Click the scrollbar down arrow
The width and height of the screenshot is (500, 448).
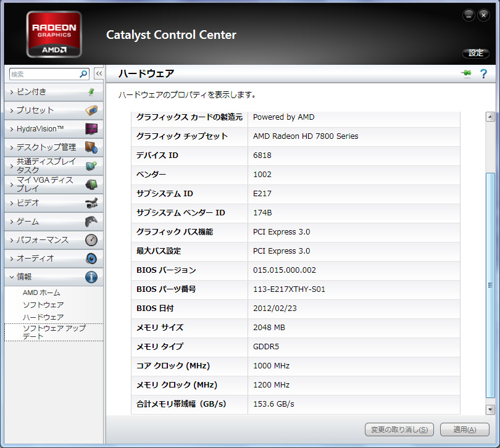point(490,409)
